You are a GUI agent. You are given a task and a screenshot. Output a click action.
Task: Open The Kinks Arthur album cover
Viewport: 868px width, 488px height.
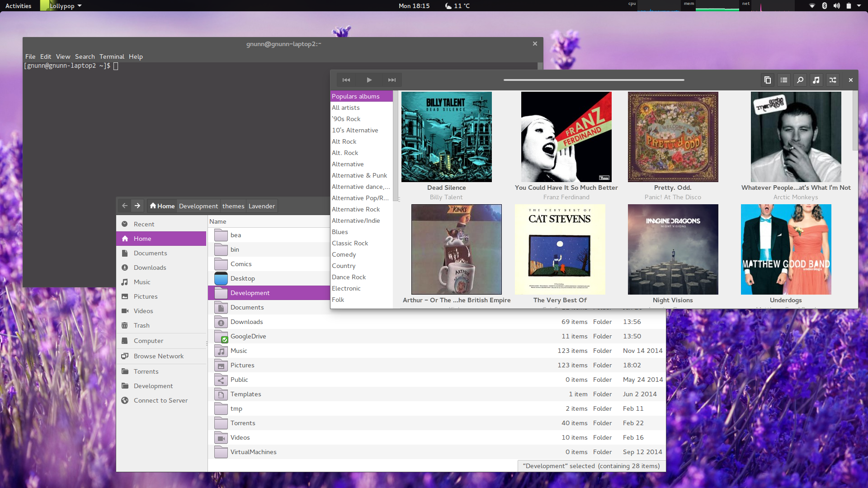(x=457, y=249)
